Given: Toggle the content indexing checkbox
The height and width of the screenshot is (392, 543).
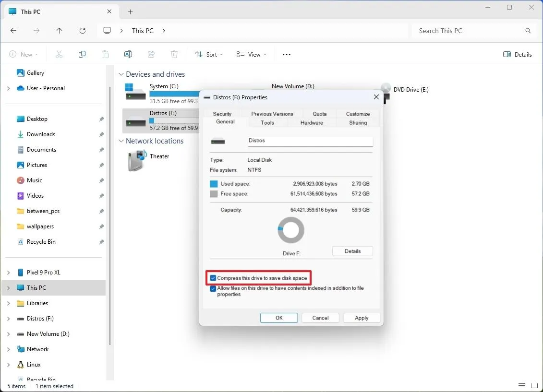Looking at the screenshot, I should click(213, 288).
